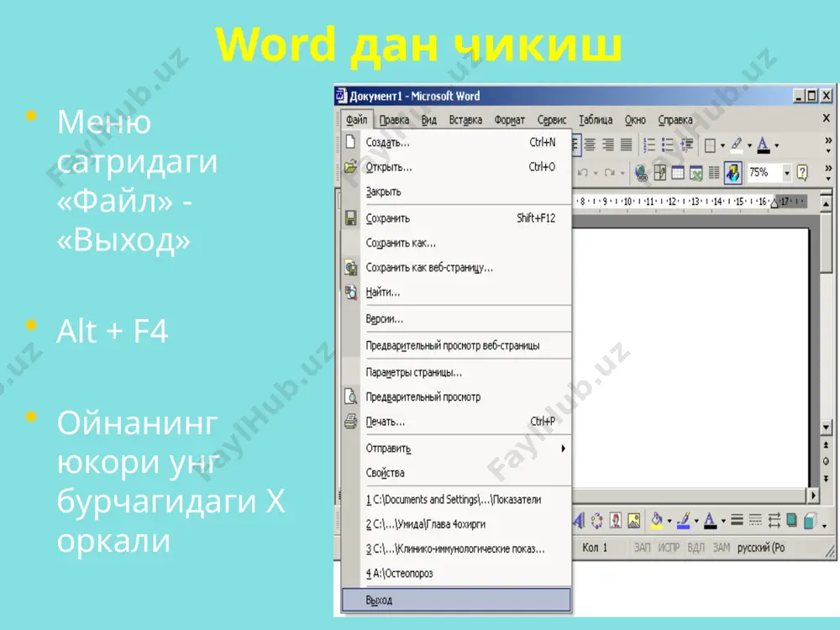Screen dimensions: 840x630
Task: Select Закрыть menu entry
Action: 457,192
